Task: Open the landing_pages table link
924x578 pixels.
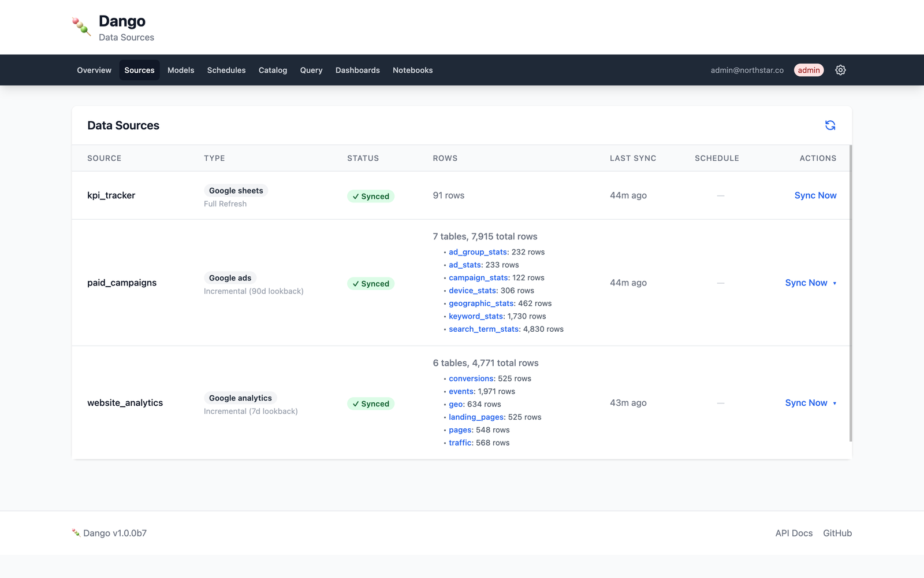Action: pos(476,417)
